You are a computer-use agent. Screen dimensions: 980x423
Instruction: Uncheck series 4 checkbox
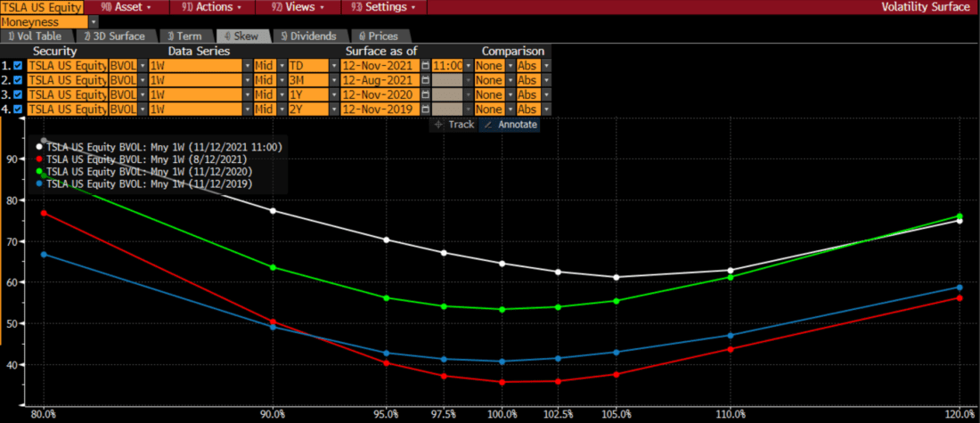[x=18, y=110]
